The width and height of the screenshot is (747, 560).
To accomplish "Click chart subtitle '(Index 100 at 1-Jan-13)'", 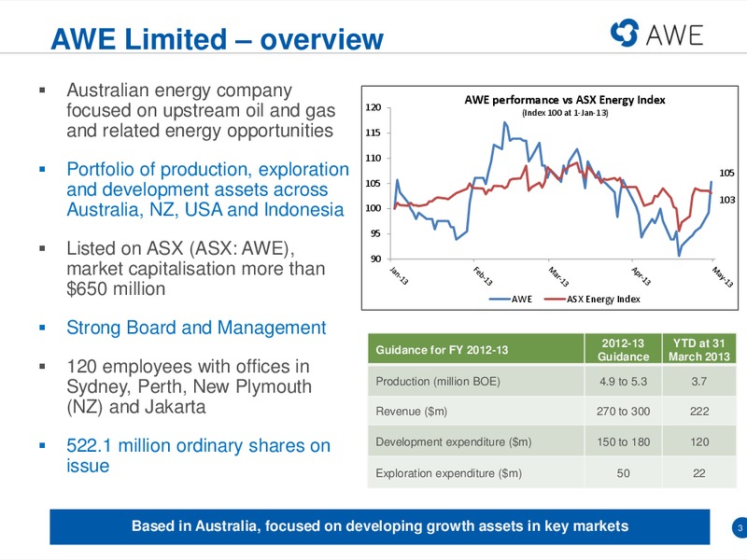I will tap(565, 113).
